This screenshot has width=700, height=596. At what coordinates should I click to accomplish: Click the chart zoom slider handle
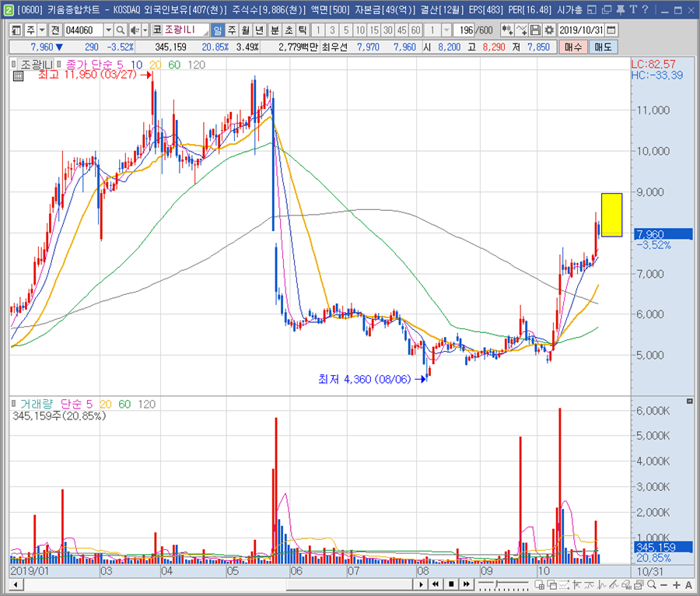pyautogui.click(x=496, y=584)
